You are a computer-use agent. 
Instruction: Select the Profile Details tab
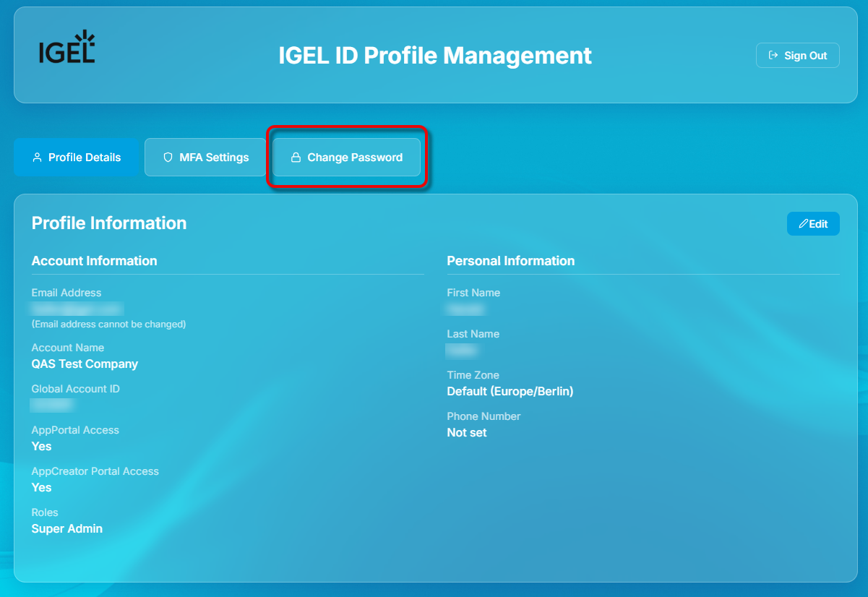[x=76, y=157]
